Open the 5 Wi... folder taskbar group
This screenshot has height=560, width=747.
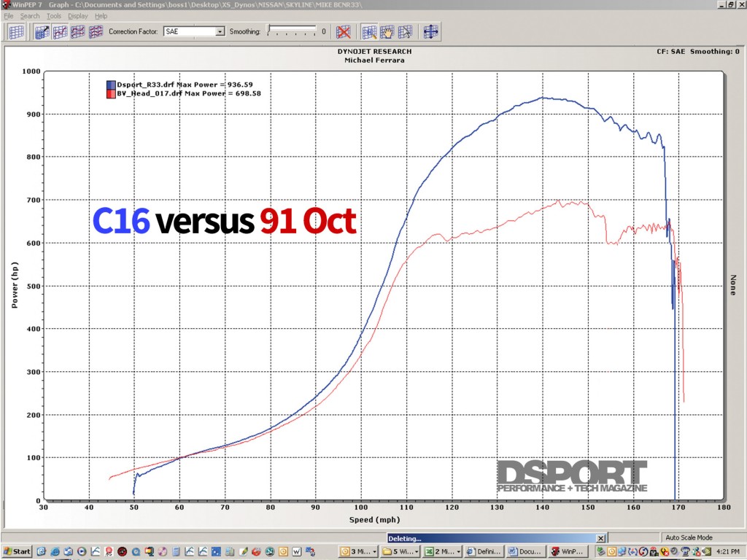[400, 551]
